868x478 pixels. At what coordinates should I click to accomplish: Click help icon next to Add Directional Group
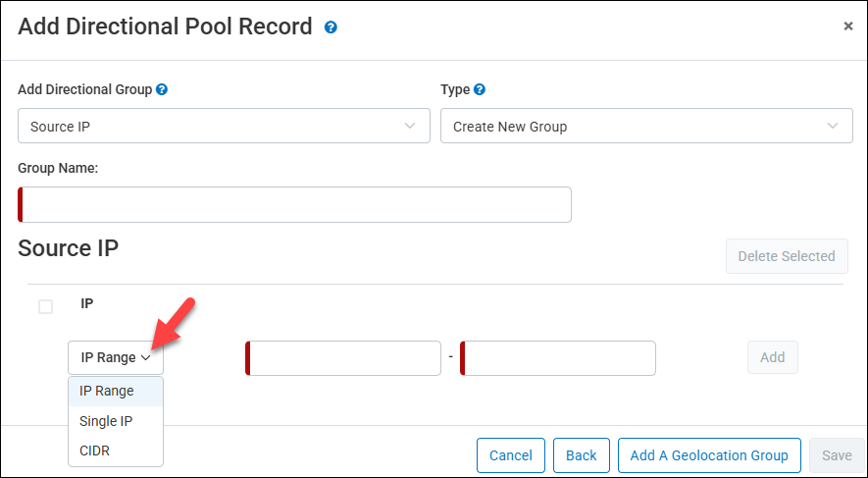point(162,89)
